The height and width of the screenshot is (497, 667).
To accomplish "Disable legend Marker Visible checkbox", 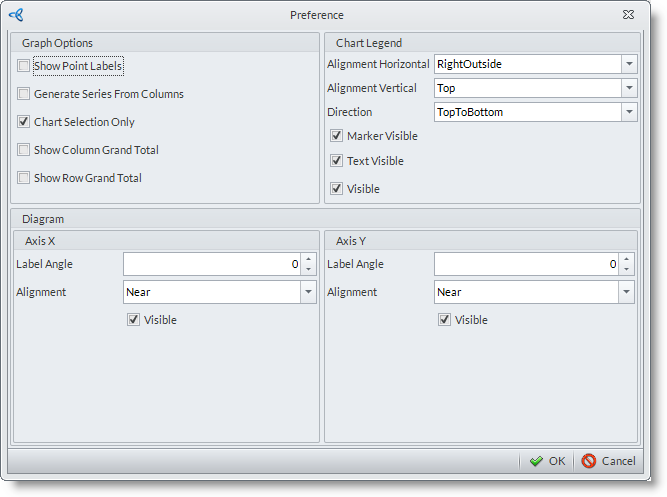I will coord(337,136).
